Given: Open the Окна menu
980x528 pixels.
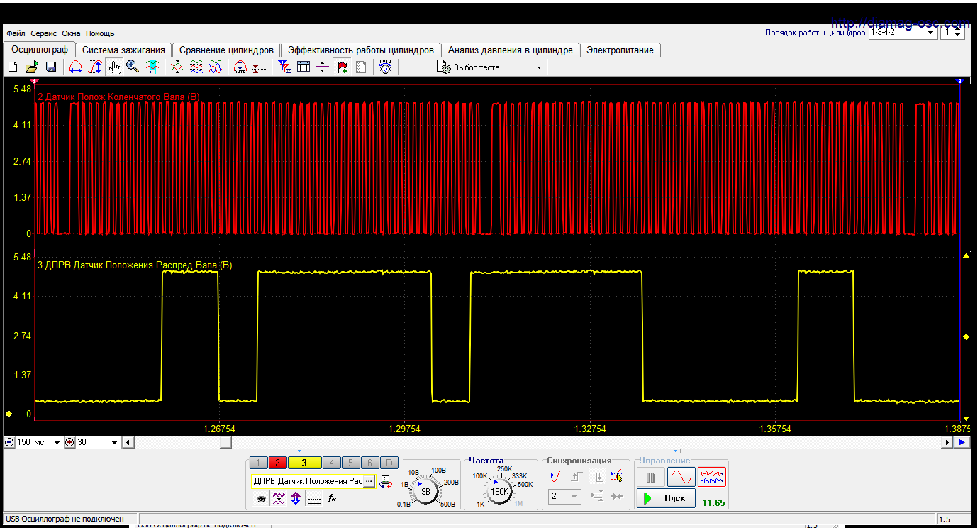Looking at the screenshot, I should [71, 33].
